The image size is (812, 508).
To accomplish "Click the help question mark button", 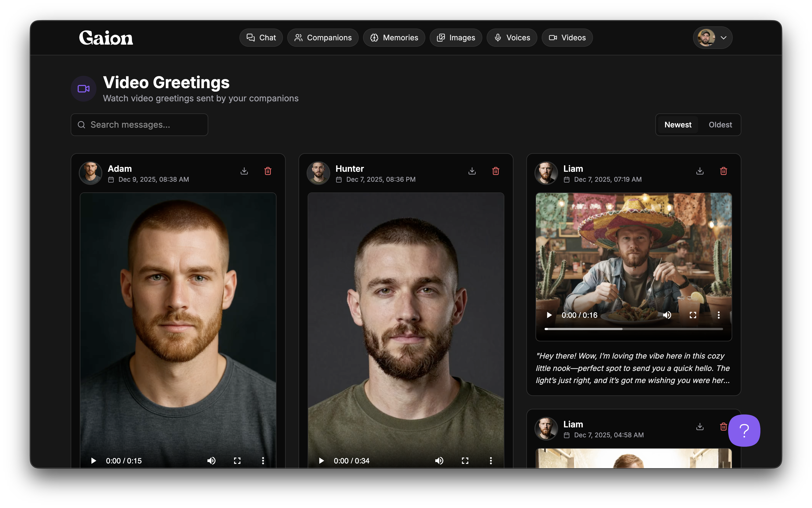I will coord(744,430).
